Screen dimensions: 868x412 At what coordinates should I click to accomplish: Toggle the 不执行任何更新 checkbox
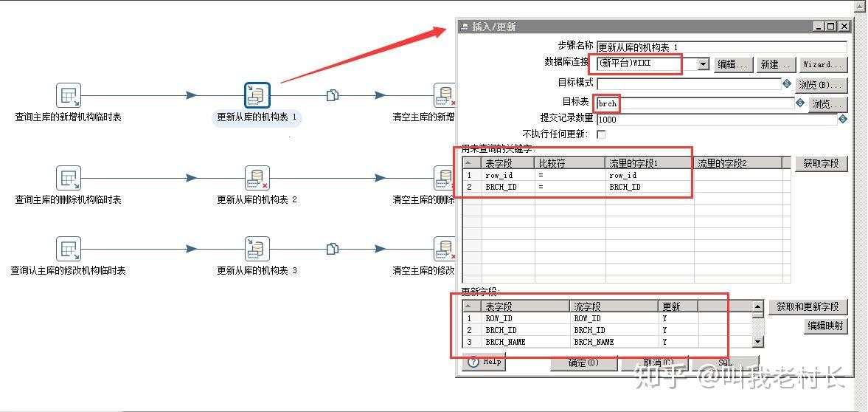pyautogui.click(x=601, y=134)
